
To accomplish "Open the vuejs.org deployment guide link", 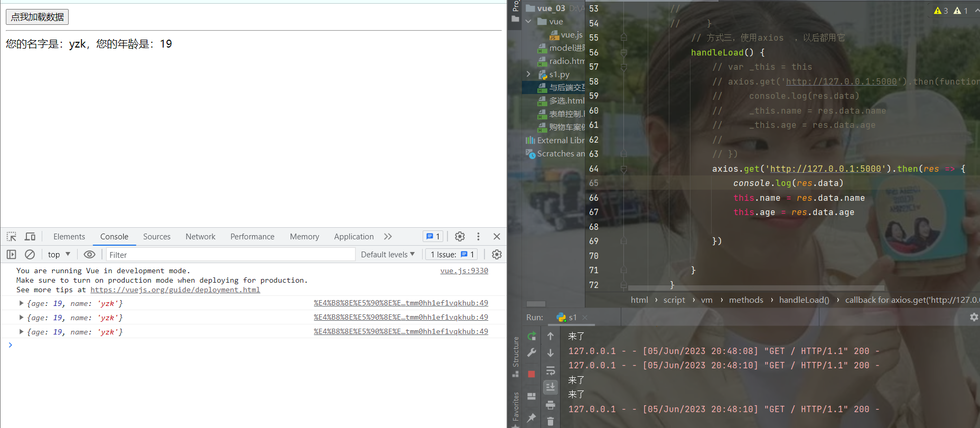I will (x=175, y=290).
